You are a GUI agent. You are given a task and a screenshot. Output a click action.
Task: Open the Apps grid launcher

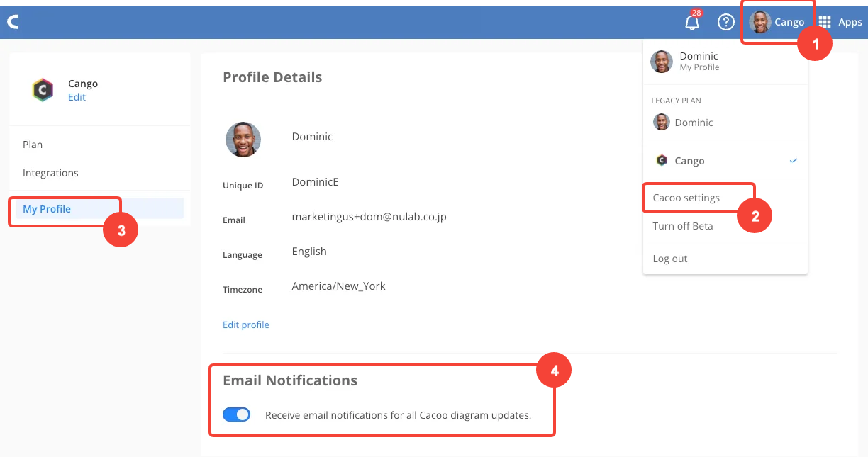point(825,22)
